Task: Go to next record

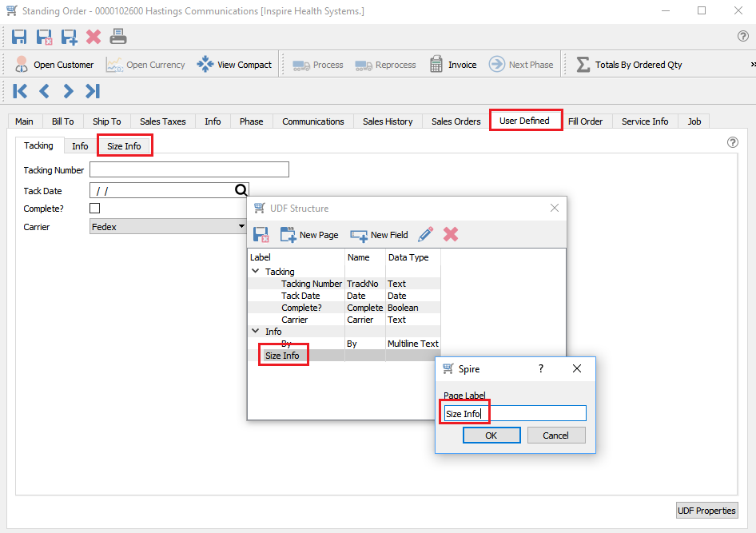Action: [68, 91]
